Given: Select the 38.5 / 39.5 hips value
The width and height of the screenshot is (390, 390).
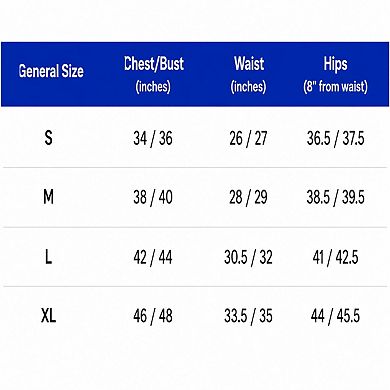Looking at the screenshot, I should 336,197.
